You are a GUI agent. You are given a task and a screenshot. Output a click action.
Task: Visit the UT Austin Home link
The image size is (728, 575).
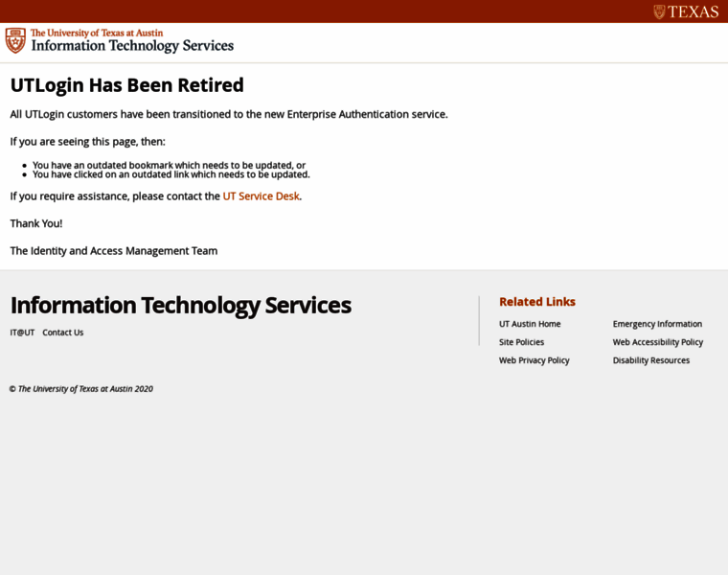530,324
